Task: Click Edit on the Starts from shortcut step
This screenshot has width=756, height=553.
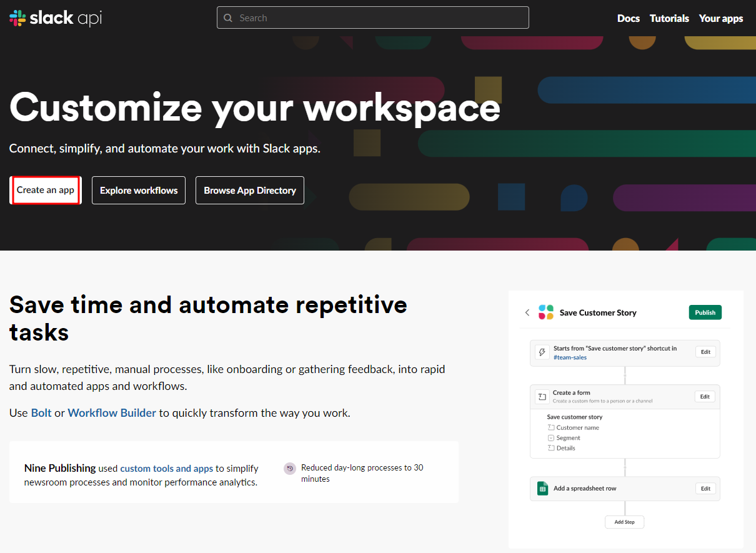Action: pos(705,352)
